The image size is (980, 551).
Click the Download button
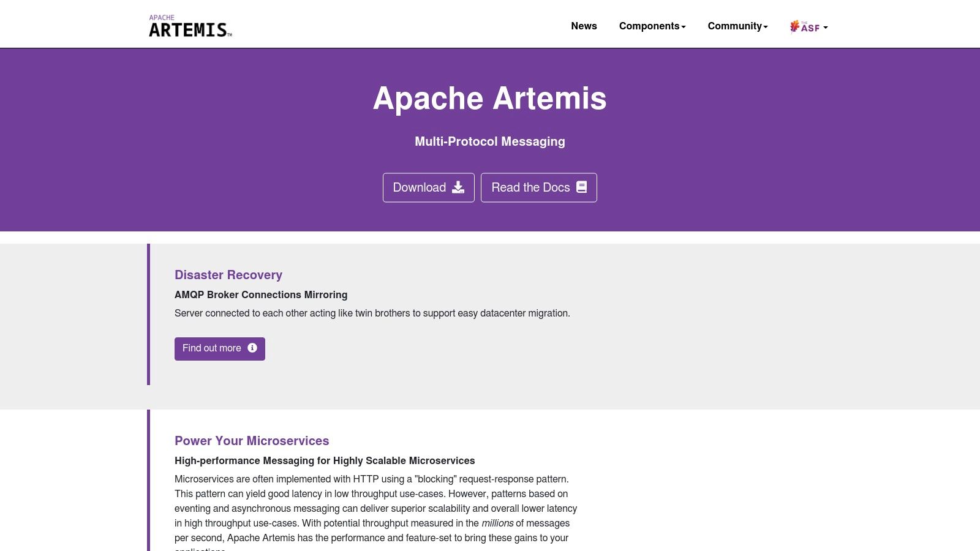pos(428,187)
